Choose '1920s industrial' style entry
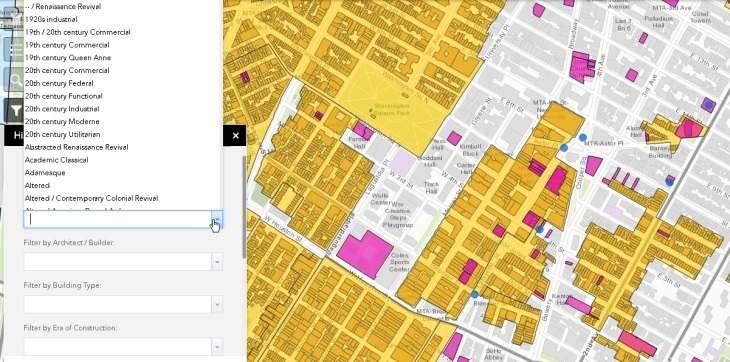Screen dimensions: 730x362 tap(51, 20)
